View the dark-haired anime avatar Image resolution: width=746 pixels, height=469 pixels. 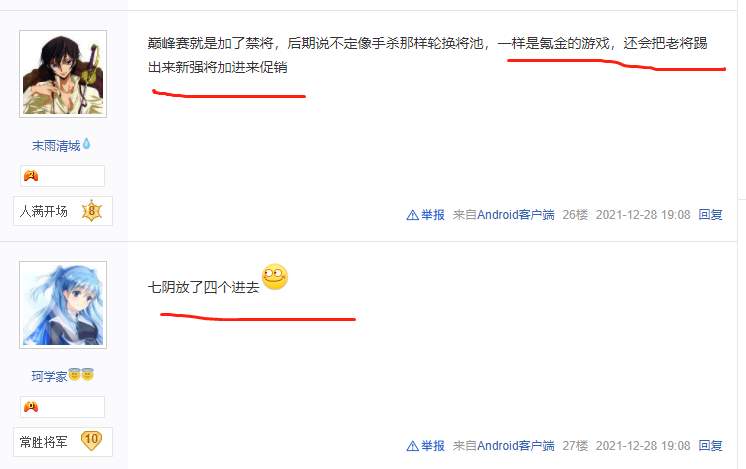tap(63, 74)
